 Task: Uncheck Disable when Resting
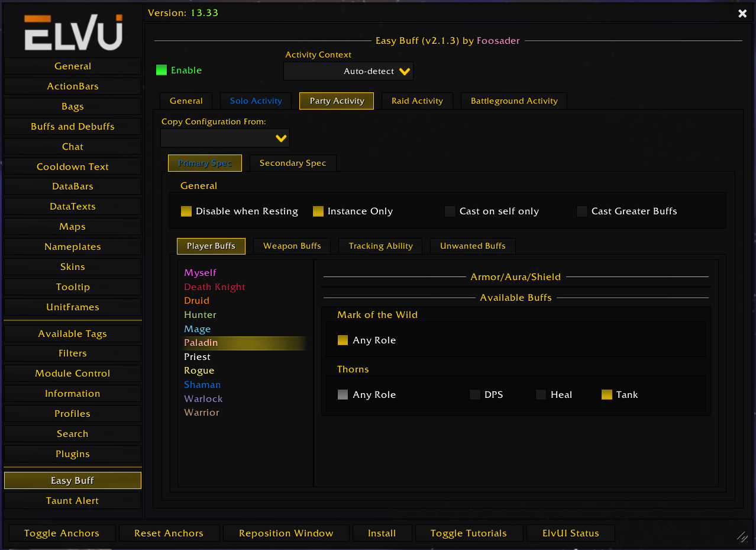click(x=186, y=211)
